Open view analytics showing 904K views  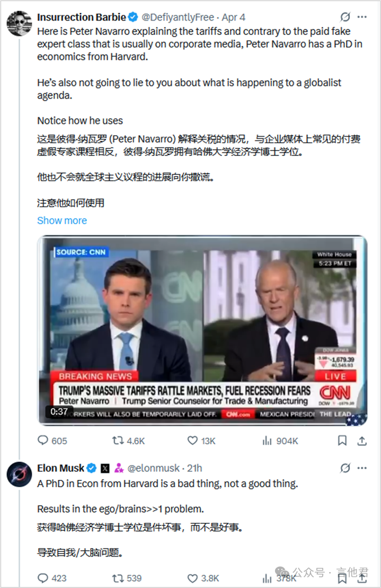268,441
